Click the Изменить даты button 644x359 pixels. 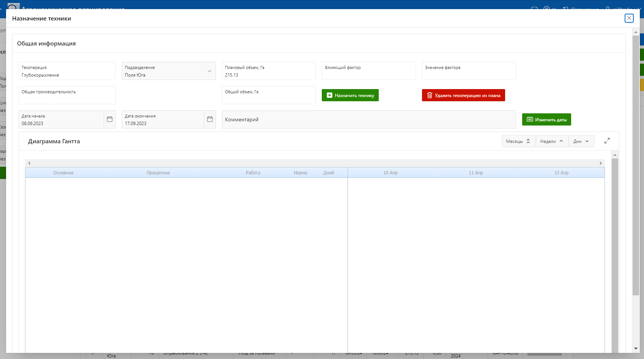546,120
